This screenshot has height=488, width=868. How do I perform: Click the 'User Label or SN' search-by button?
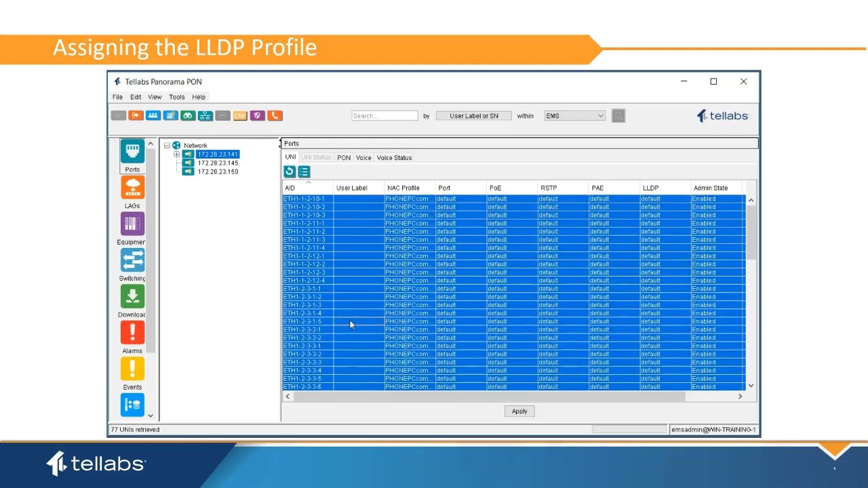[x=473, y=116]
